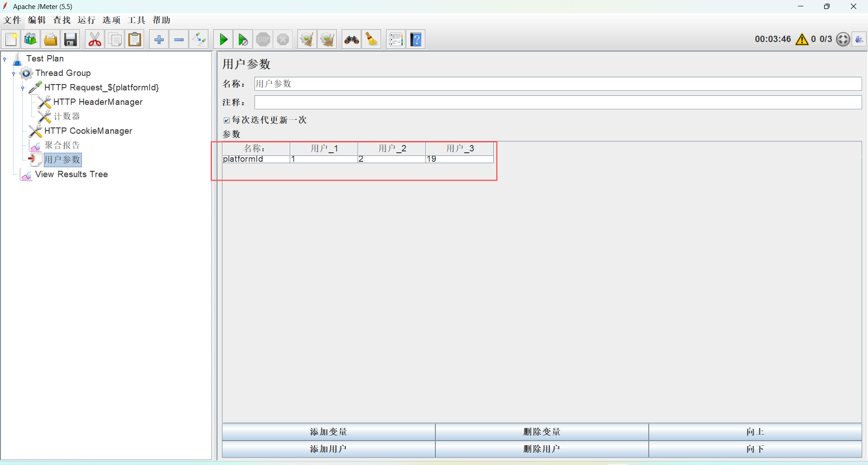Open the 选项 menu
This screenshot has width=868, height=465.
tap(112, 20)
